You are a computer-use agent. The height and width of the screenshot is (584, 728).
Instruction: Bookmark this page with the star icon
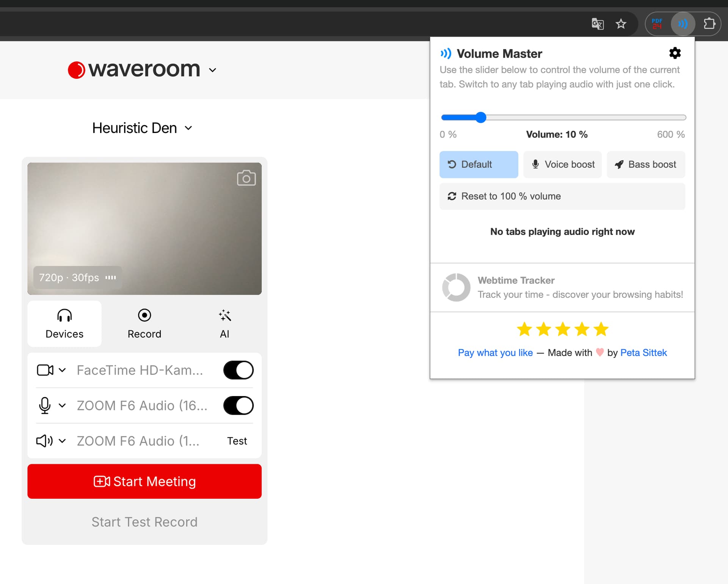[x=621, y=24]
